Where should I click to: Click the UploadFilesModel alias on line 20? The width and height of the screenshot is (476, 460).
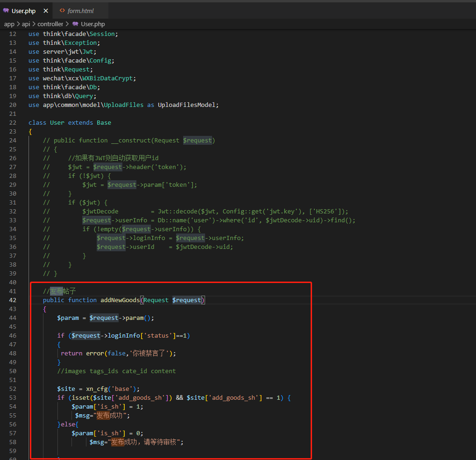click(188, 105)
